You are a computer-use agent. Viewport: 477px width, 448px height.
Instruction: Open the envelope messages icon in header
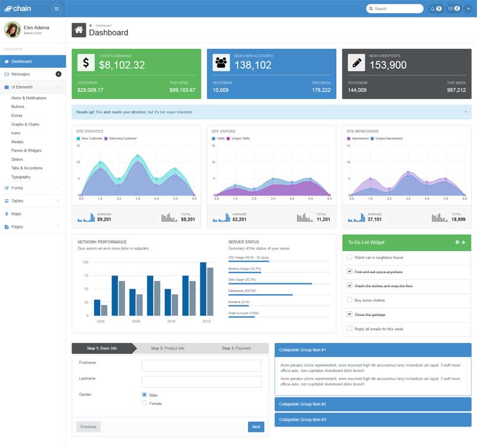[454, 8]
